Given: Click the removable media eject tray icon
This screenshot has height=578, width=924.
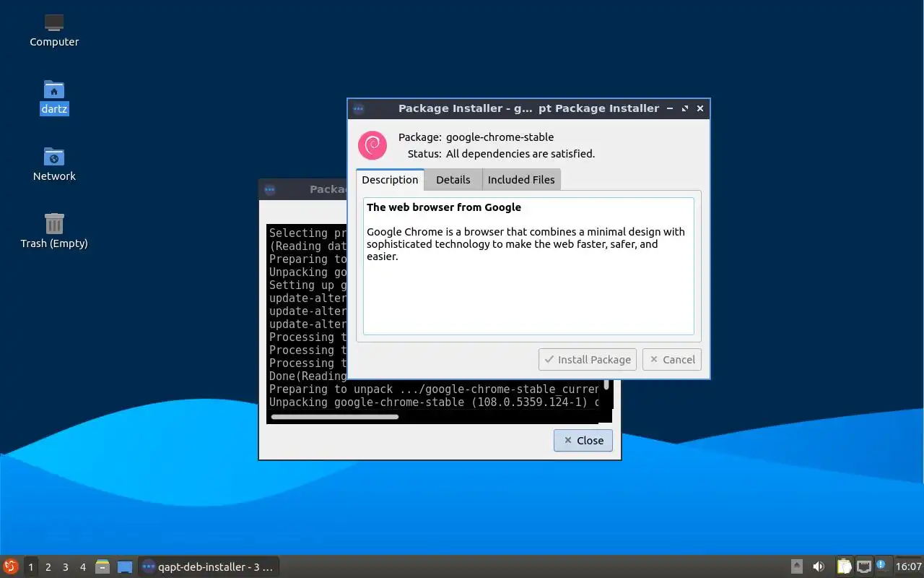Looking at the screenshot, I should pos(797,566).
